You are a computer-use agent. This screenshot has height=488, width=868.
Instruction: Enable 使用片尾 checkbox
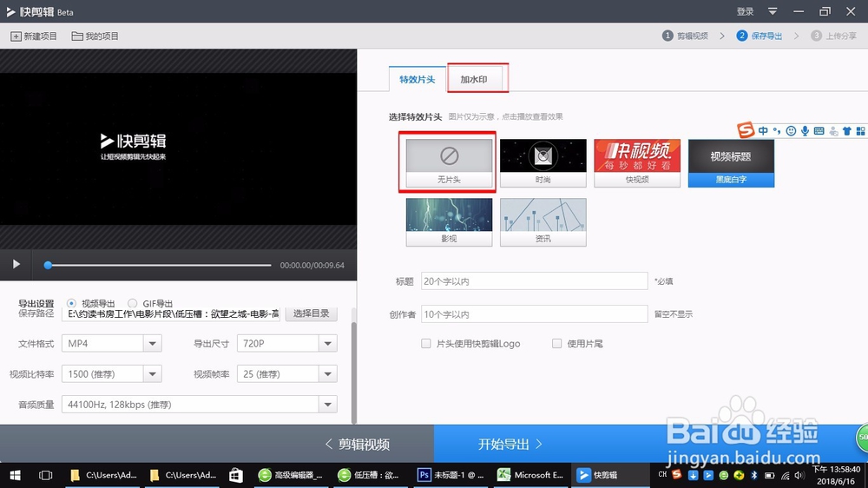(557, 344)
